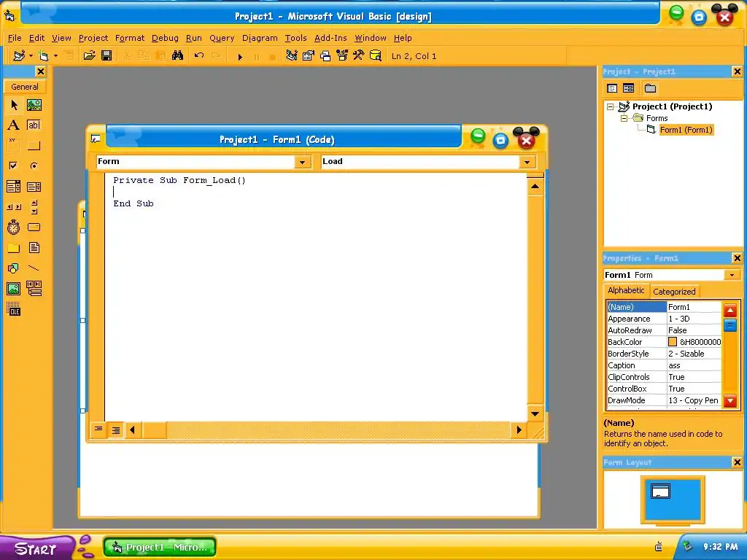Select the TextBox control tool

(x=34, y=125)
